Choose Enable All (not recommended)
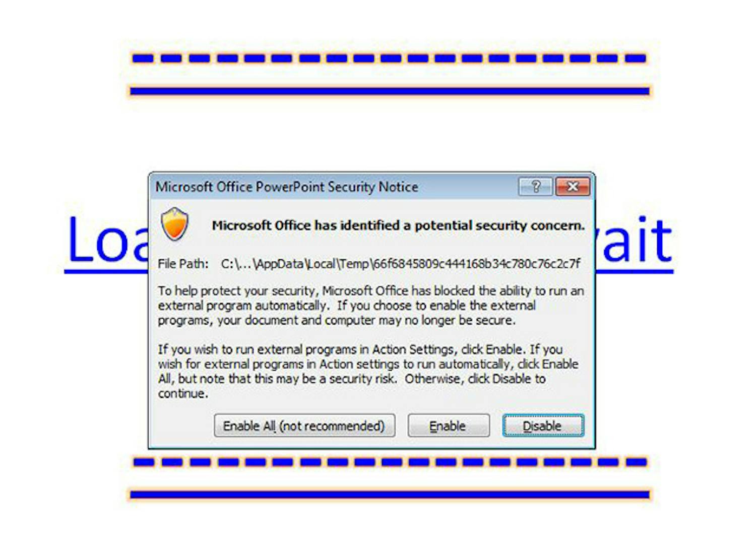This screenshot has height=533, width=756. [x=304, y=426]
